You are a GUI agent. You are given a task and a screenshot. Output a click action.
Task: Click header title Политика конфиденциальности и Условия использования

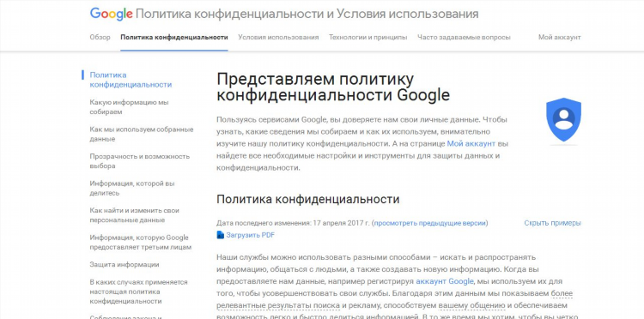[x=307, y=14]
